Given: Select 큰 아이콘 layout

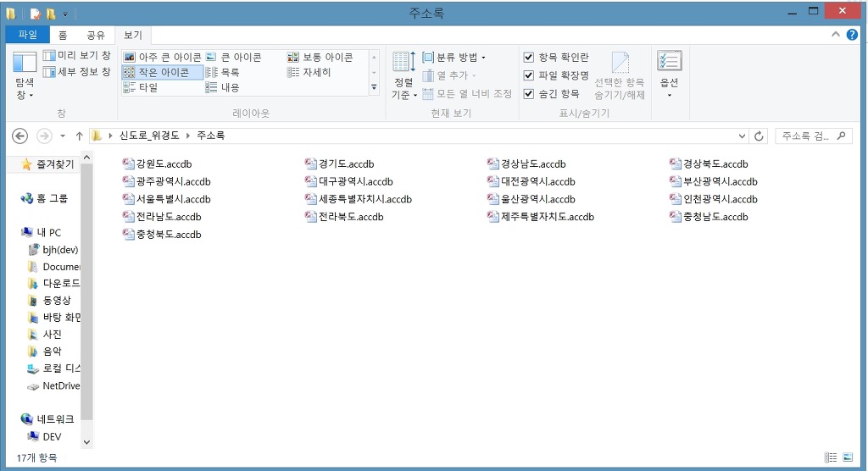Looking at the screenshot, I should (234, 57).
